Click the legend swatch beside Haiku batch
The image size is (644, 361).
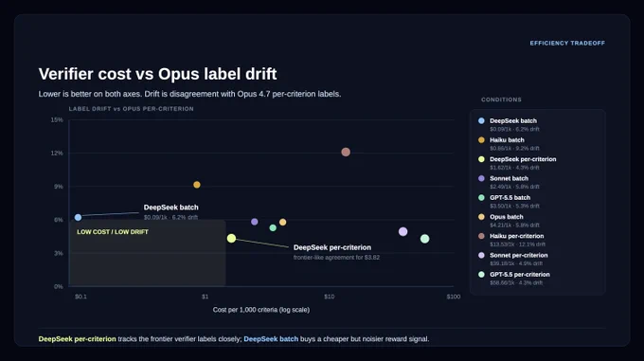[x=481, y=140]
